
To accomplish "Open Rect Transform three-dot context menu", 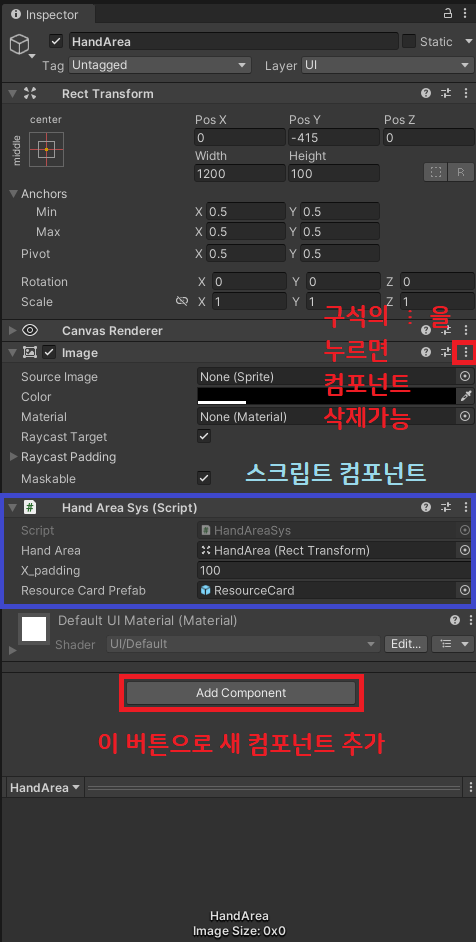I will point(465,93).
